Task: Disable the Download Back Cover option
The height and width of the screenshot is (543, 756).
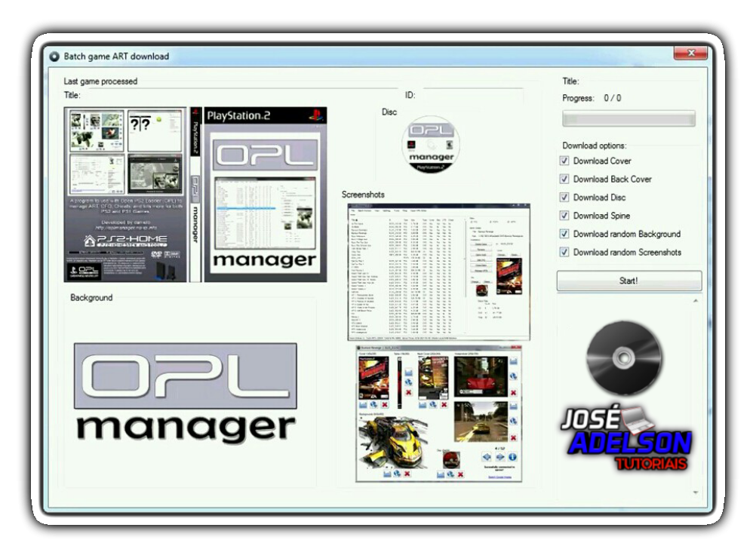Action: pyautogui.click(x=564, y=179)
